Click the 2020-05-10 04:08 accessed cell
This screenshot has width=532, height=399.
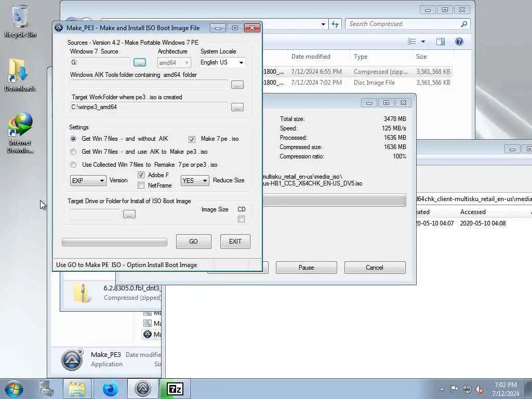[483, 223]
